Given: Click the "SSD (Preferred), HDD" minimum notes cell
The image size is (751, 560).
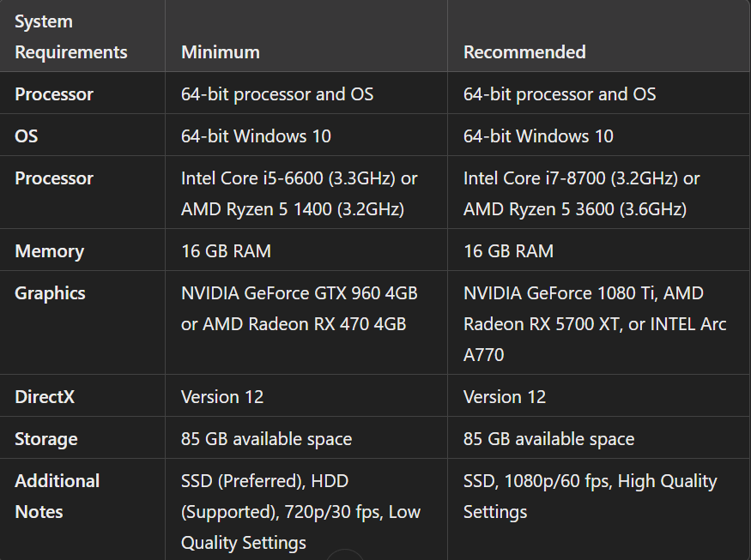Looking at the screenshot, I should [300, 512].
